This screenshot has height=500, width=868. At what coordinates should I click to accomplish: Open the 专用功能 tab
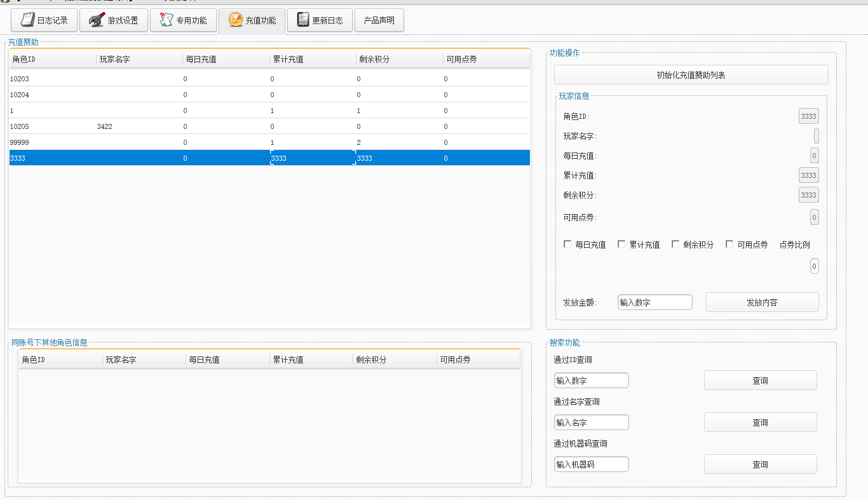[x=183, y=20]
